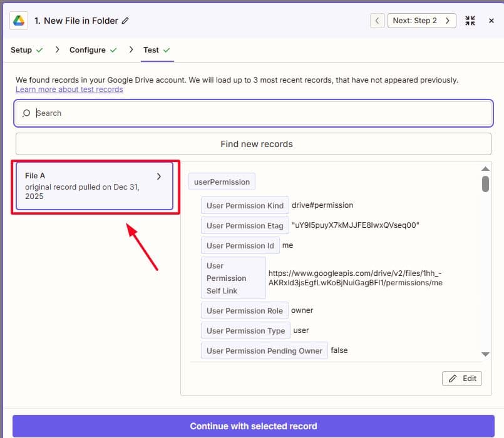Focus the Search records input field

tap(257, 113)
